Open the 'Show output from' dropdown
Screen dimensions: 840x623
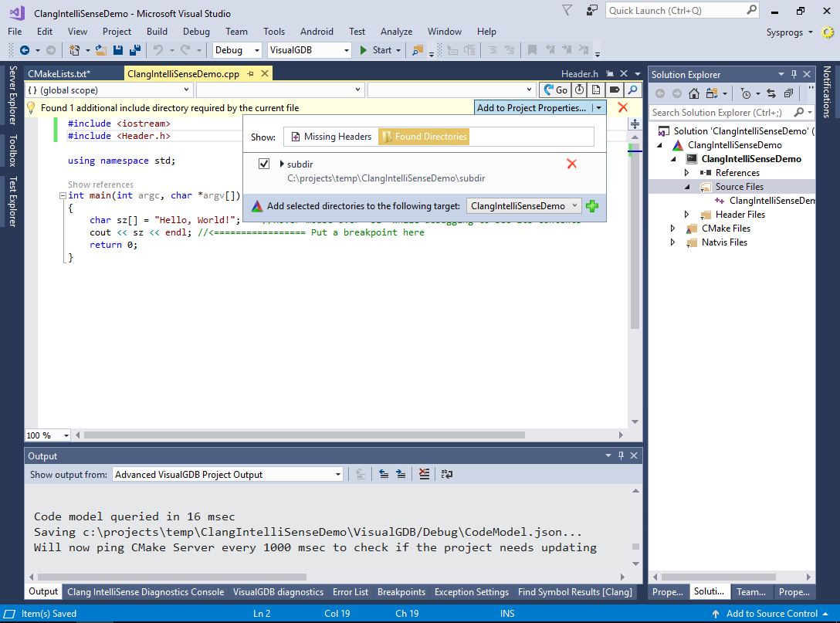point(228,473)
